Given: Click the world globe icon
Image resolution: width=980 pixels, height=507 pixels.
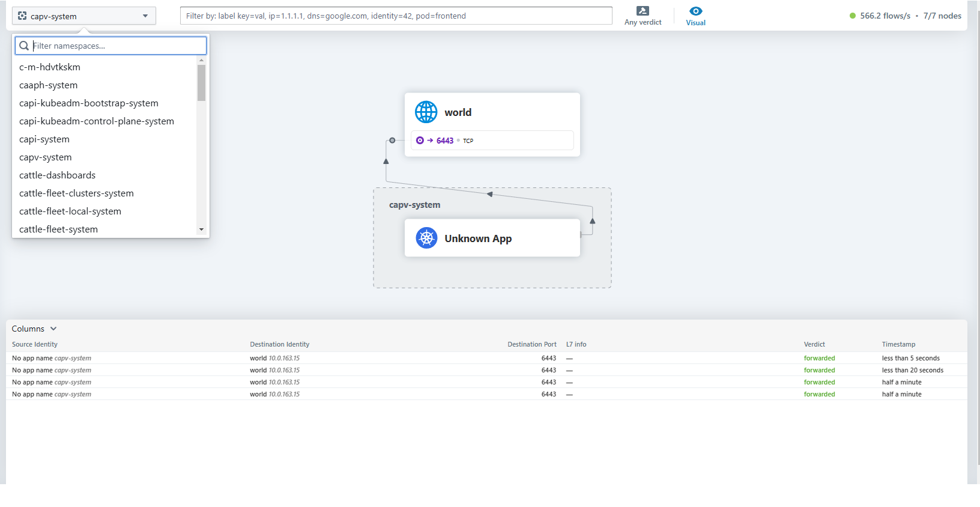Looking at the screenshot, I should coord(426,112).
